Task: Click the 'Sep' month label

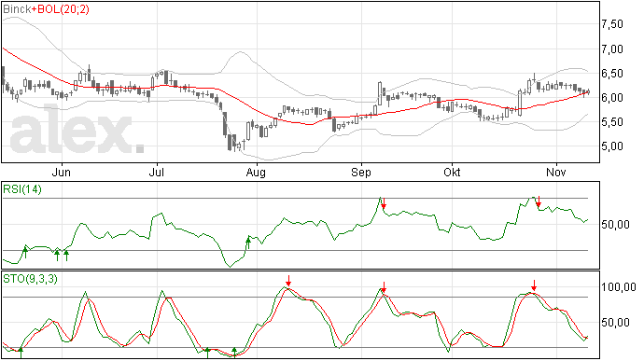Action: pos(361,173)
